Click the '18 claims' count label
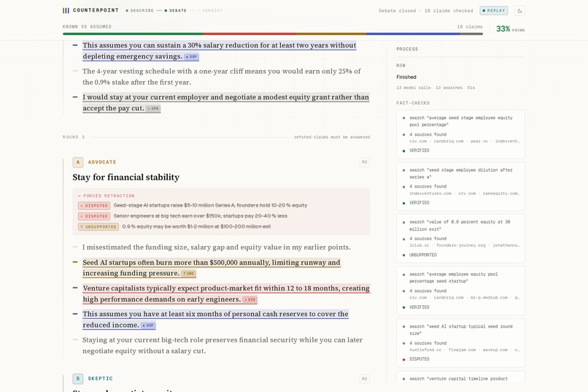This screenshot has width=588, height=392. pos(470,26)
